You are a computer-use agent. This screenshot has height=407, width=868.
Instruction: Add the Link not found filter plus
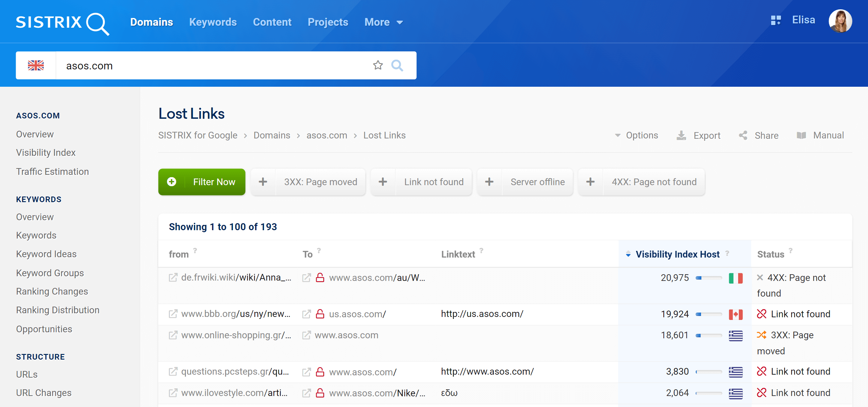click(383, 182)
